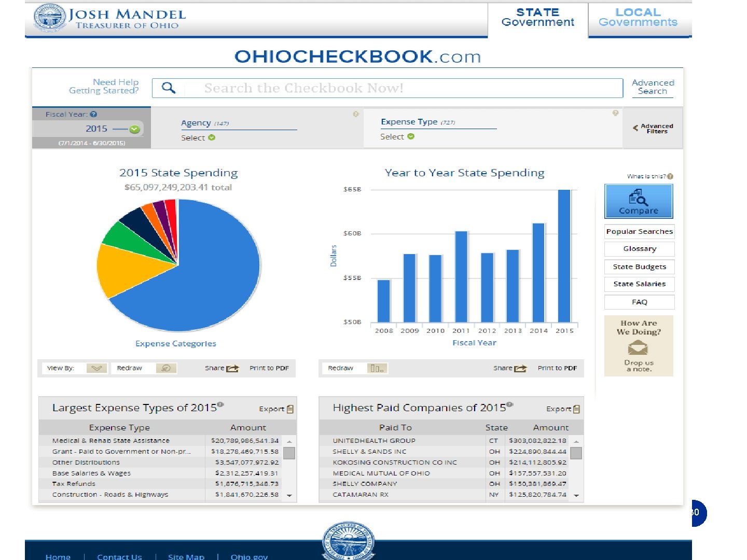Click the 2008 bar in the chart
747x560 pixels.
pos(383,301)
